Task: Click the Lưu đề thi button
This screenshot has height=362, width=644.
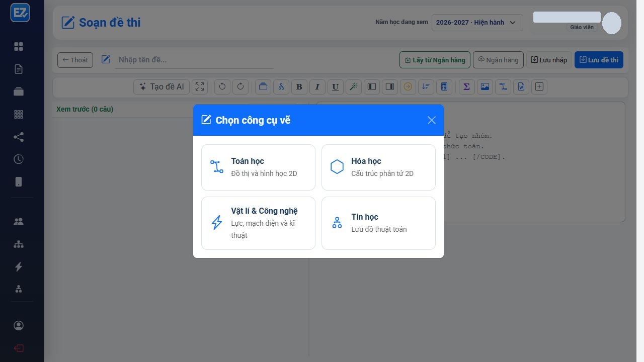Action: pos(599,60)
